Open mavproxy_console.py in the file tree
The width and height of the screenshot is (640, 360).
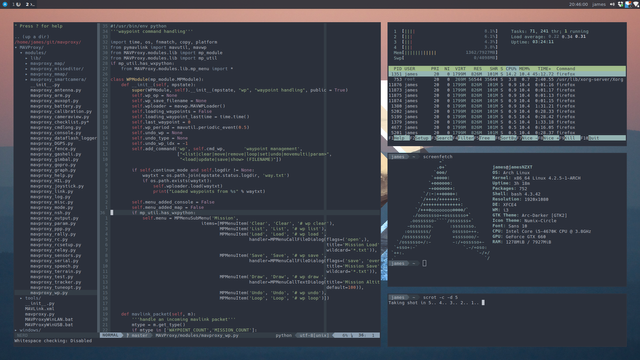click(x=56, y=133)
